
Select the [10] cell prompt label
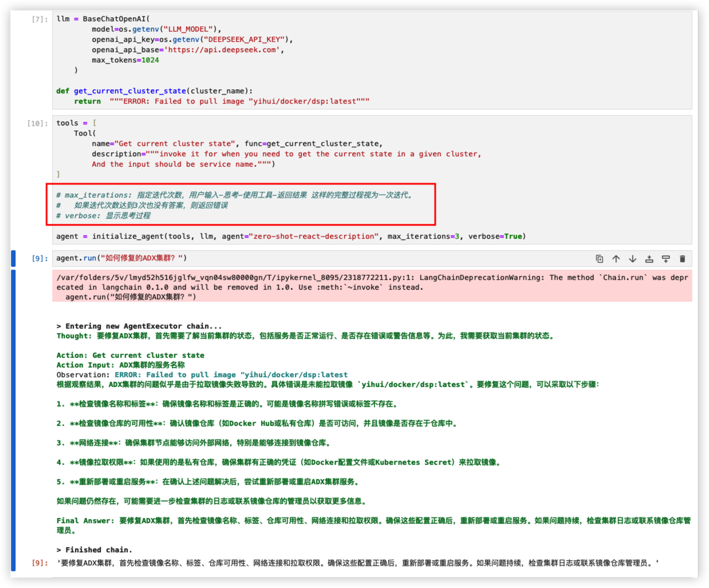[38, 124]
